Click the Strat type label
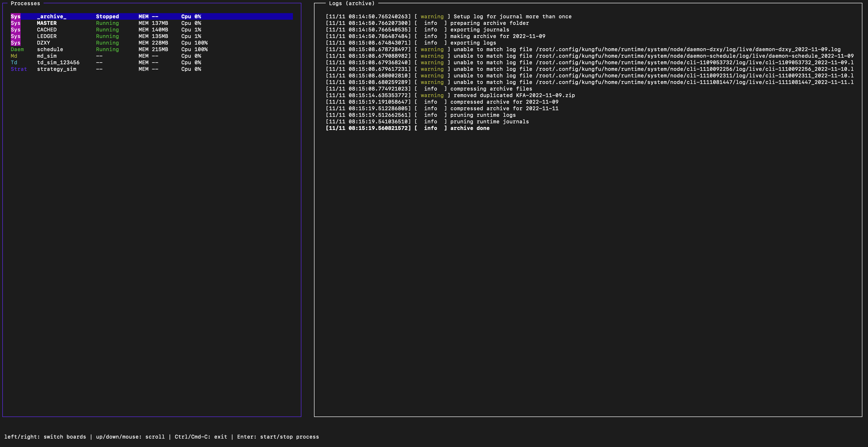This screenshot has height=447, width=868. [19, 69]
